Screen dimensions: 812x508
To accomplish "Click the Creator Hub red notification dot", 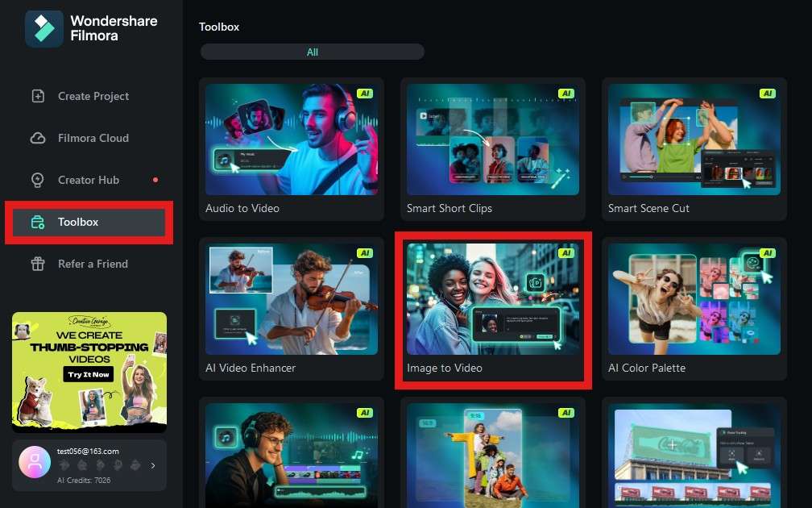I will pos(155,180).
